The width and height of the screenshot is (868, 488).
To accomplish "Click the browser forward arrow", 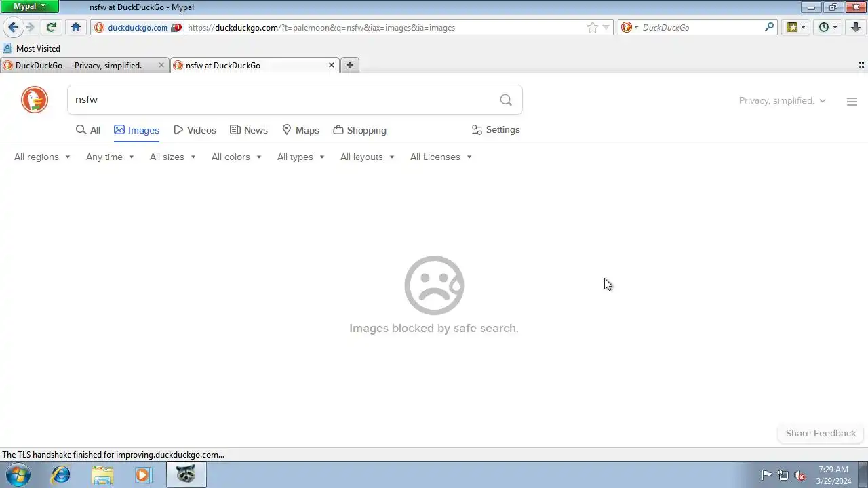I will [x=30, y=27].
